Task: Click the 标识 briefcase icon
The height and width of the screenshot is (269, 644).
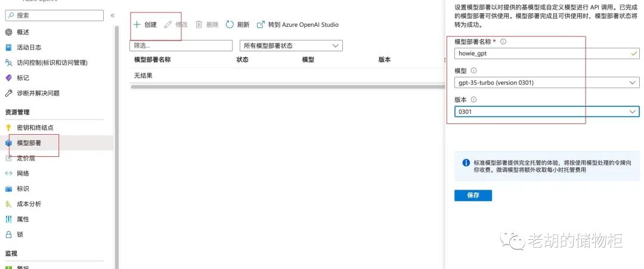Action: (8, 189)
